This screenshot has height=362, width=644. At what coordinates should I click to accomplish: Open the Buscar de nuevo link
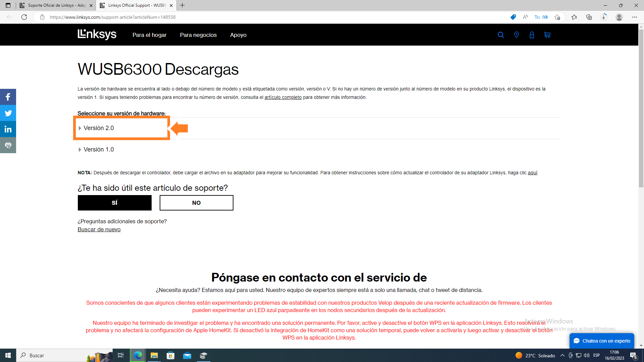[x=99, y=229]
